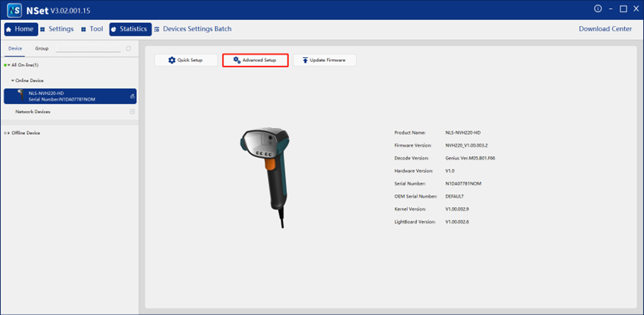Screen dimensions: 644x315
Task: Open the Home tab
Action: (x=22, y=29)
